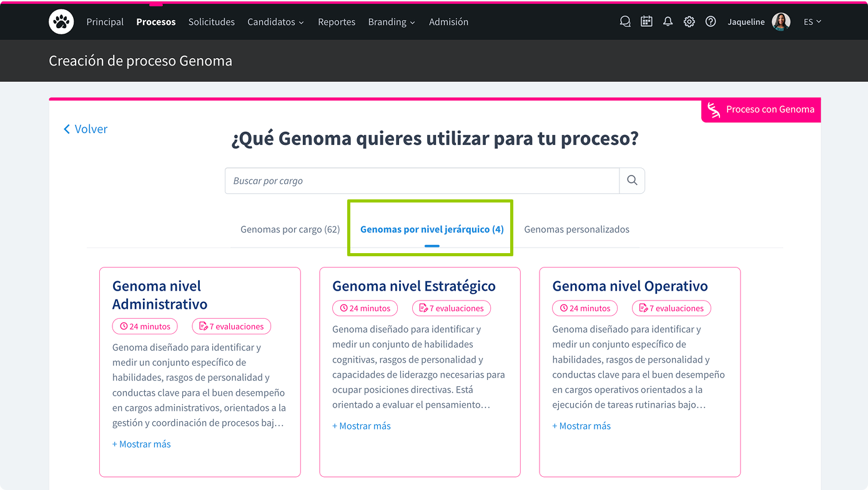Screen dimensions: 868x490
Task: Change language via the ES dropdown
Action: tap(812, 21)
